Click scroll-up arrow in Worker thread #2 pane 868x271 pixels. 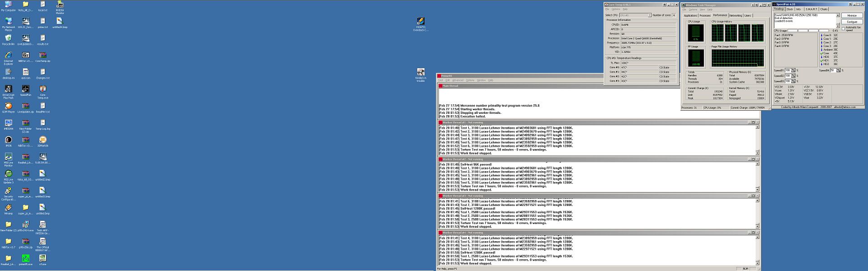[x=757, y=164]
